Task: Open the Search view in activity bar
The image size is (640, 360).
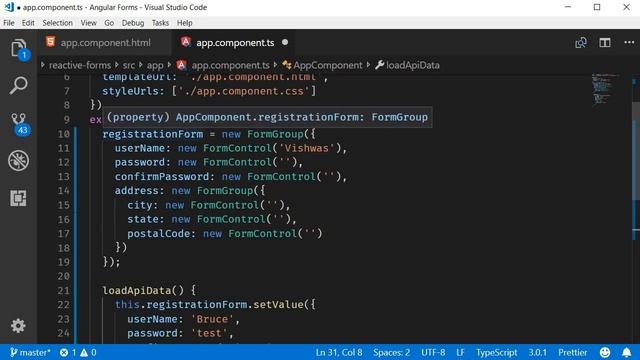Action: pos(18,86)
